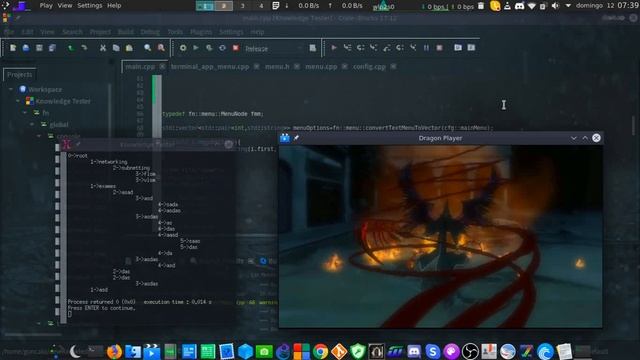Switch to the terminal_app_menu.cpp tab
Screen dimensions: 640x360
(210, 67)
